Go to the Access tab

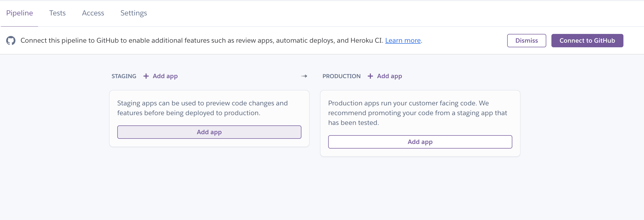pyautogui.click(x=93, y=13)
